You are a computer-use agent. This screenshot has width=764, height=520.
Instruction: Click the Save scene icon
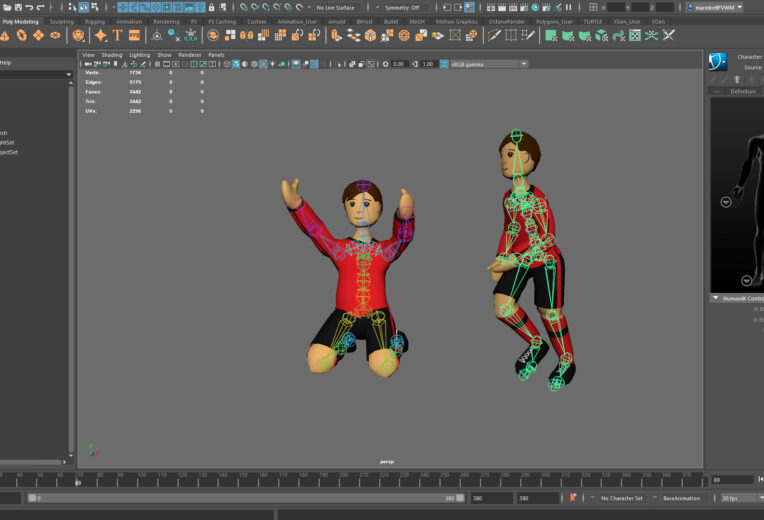[17, 7]
